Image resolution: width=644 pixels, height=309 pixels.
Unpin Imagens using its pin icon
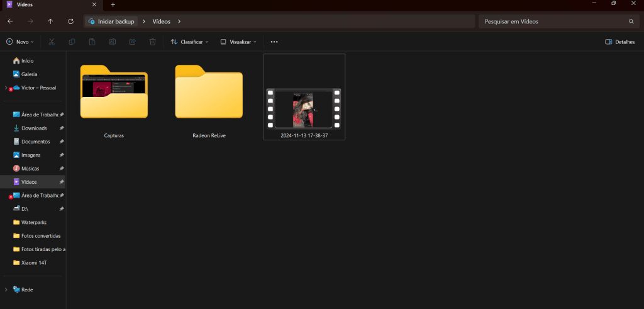coord(62,155)
